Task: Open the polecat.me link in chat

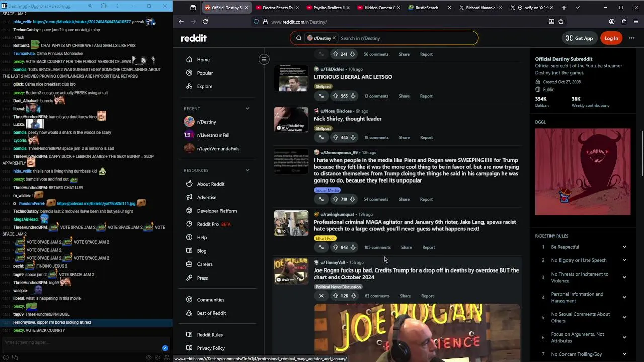Action: [x=96, y=204]
